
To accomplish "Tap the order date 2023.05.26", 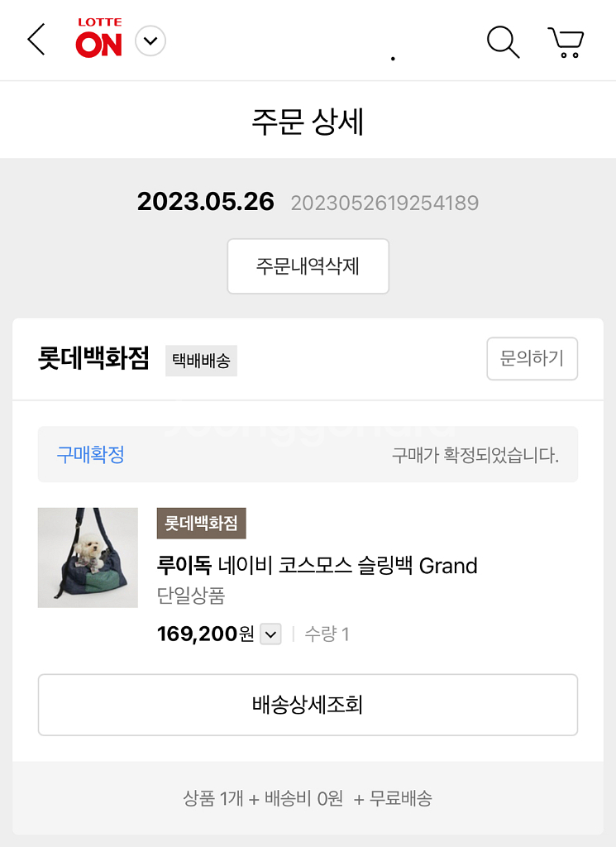I will (205, 202).
